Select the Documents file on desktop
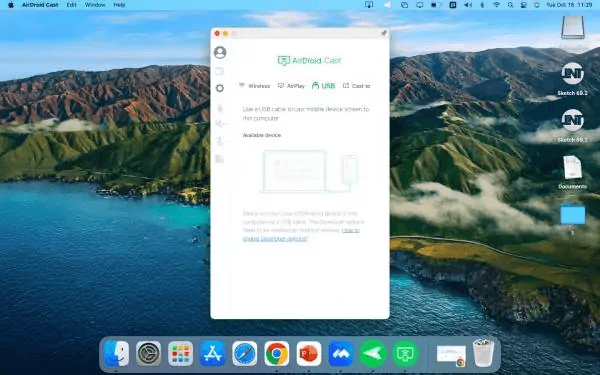Screen dimensions: 600x375 click(x=572, y=172)
